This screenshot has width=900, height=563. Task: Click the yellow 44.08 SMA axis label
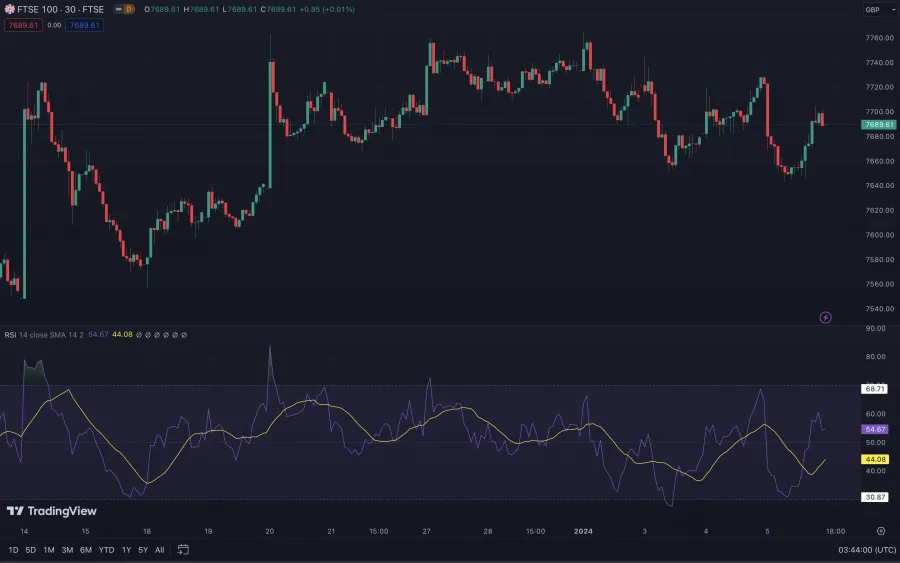pos(874,459)
